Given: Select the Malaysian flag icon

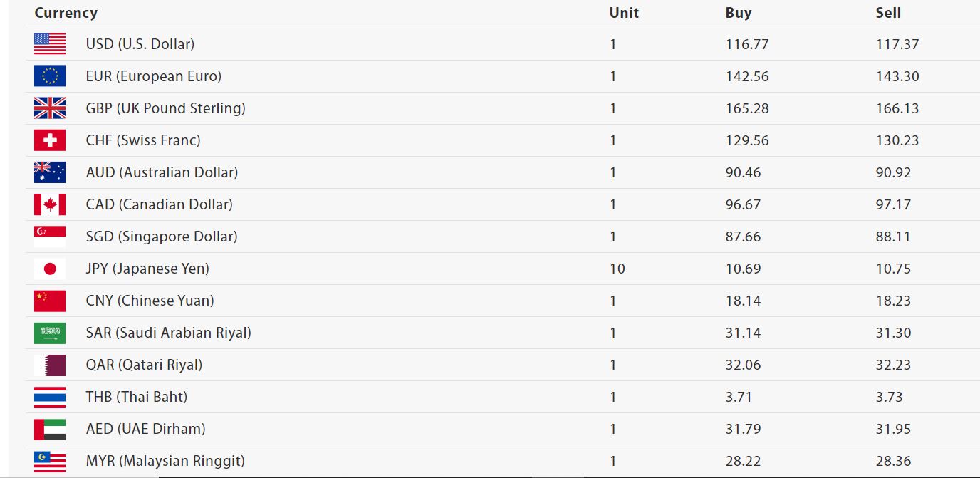Looking at the screenshot, I should click(50, 461).
